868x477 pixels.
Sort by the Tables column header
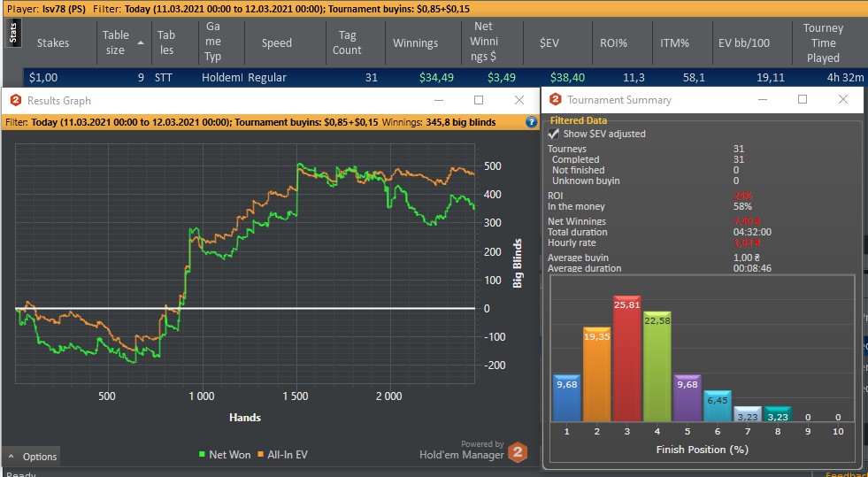click(x=166, y=42)
